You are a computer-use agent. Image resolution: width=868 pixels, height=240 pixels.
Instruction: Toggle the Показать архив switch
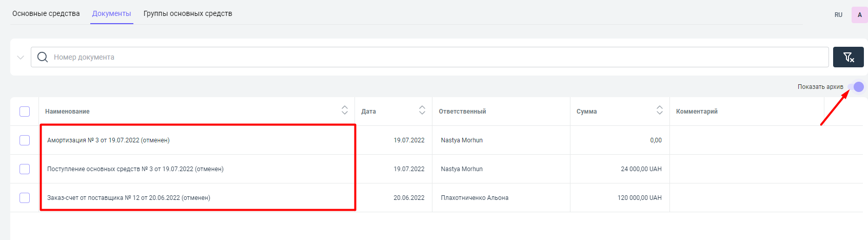point(856,87)
